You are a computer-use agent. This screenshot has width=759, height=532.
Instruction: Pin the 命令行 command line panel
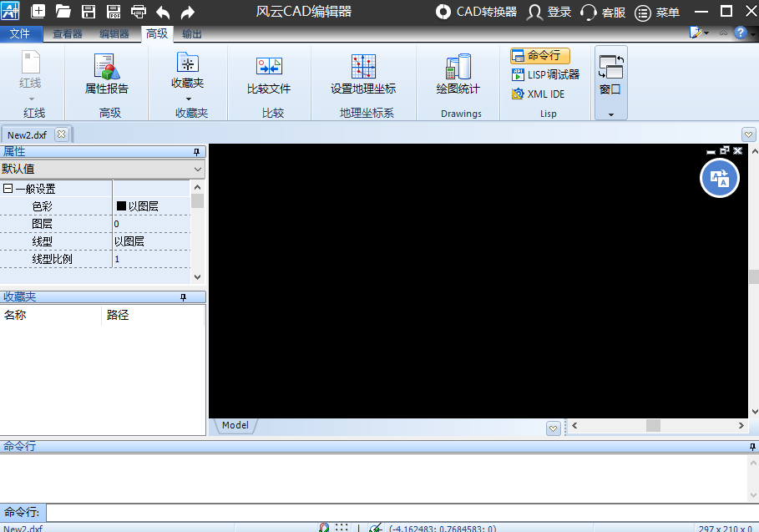coord(752,446)
